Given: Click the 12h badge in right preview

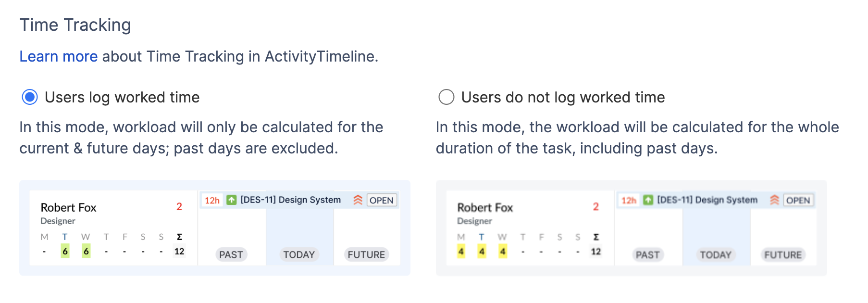Looking at the screenshot, I should coord(629,200).
